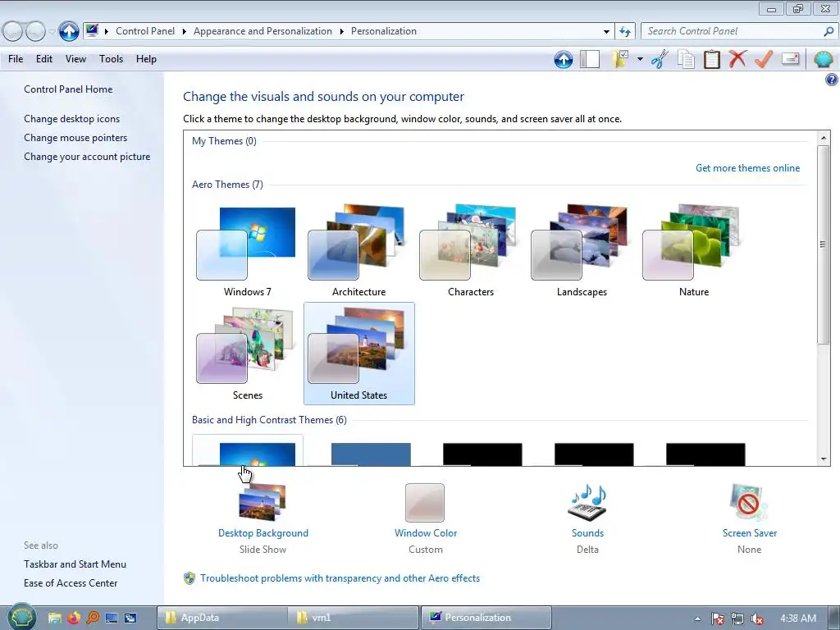Open Change mouse pointers link
This screenshot has height=630, width=840.
point(75,138)
